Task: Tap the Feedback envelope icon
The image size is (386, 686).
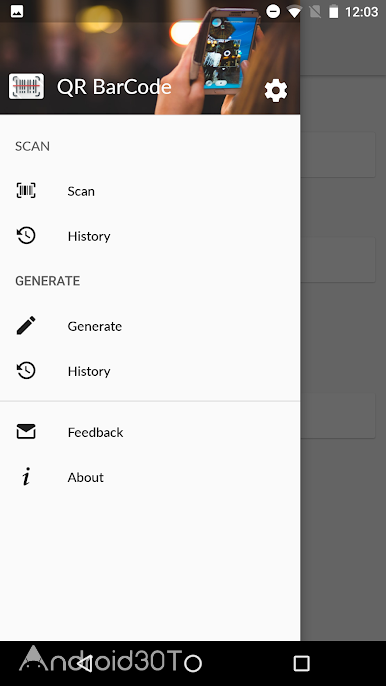Action: tap(26, 432)
